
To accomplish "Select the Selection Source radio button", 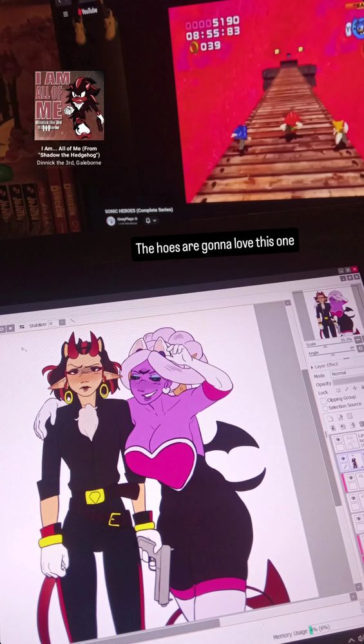I will pos(325,408).
